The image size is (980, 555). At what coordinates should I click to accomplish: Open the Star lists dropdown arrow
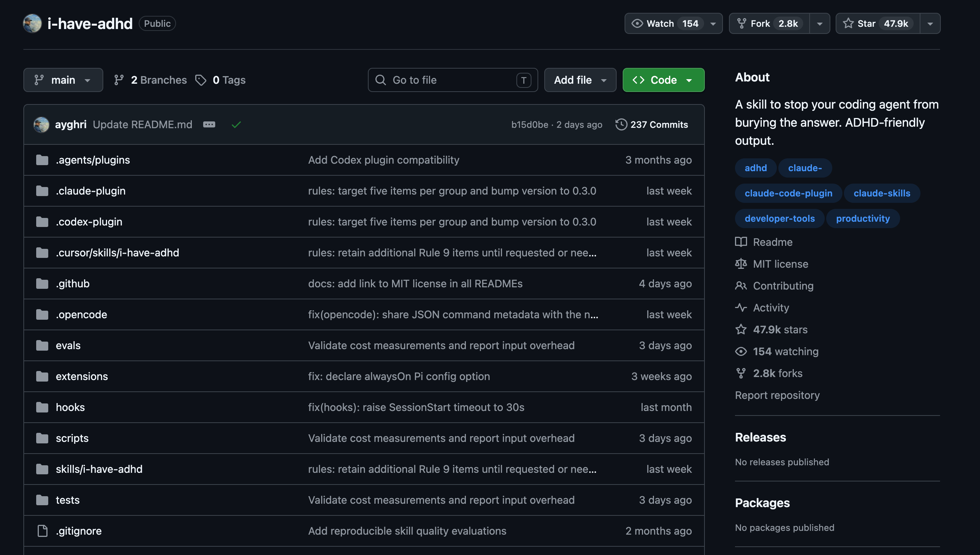[x=930, y=24]
